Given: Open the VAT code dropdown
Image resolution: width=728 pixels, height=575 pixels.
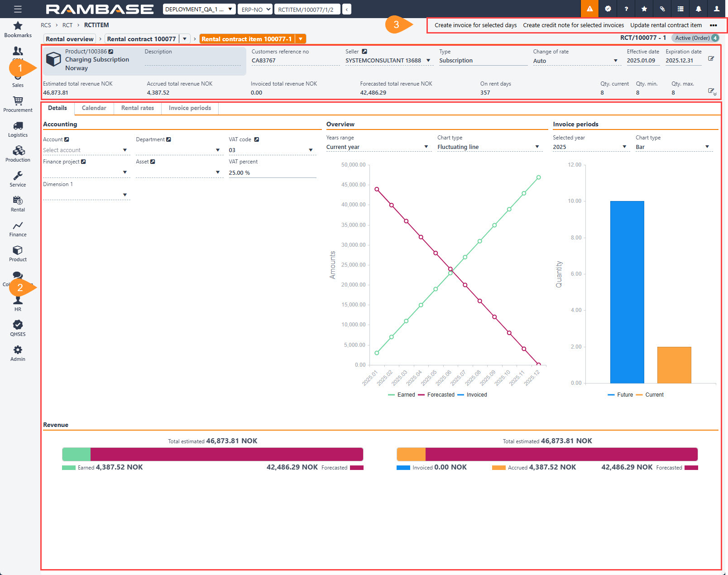Looking at the screenshot, I should [x=311, y=150].
